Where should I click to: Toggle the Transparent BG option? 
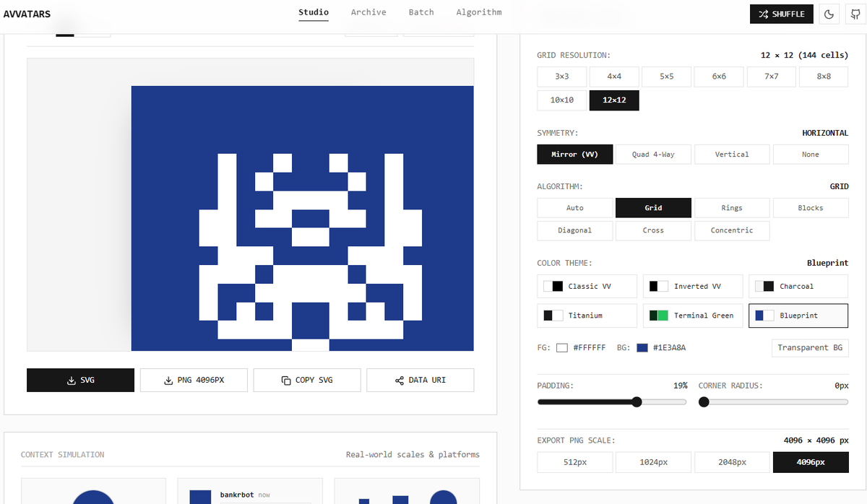coord(810,348)
